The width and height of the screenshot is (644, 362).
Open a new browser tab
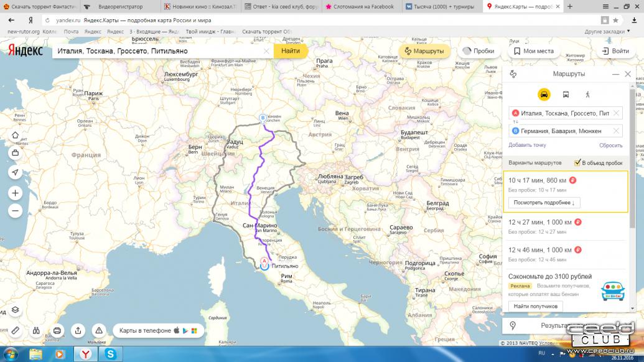click(x=570, y=7)
